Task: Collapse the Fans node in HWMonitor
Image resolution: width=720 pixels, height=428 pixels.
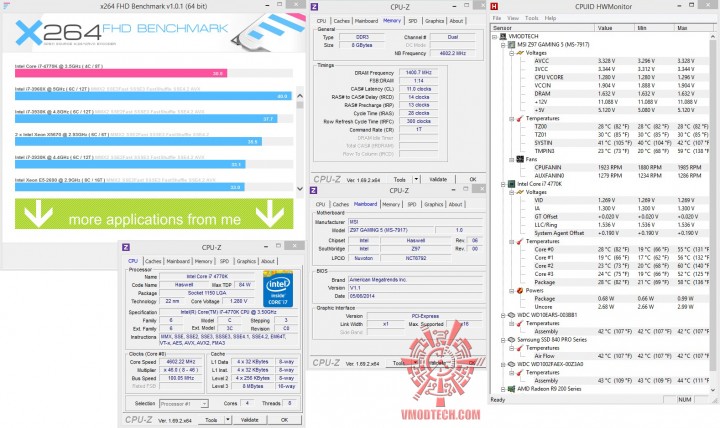Action: [x=512, y=160]
